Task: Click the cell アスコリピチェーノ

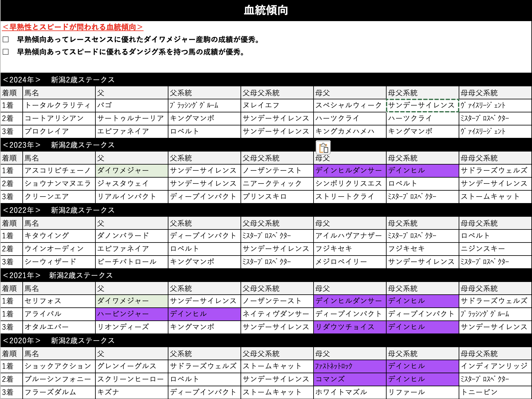Action: coord(59,171)
